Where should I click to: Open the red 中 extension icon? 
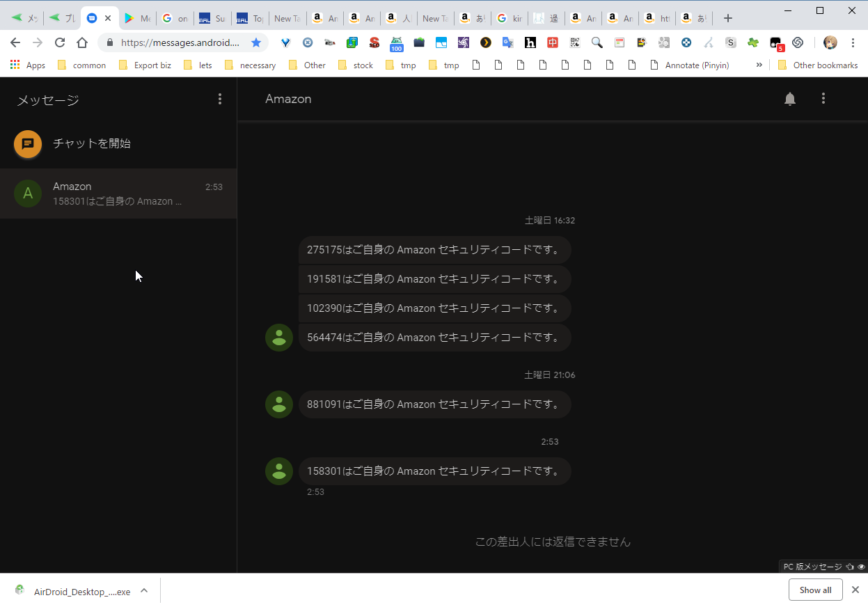point(553,42)
